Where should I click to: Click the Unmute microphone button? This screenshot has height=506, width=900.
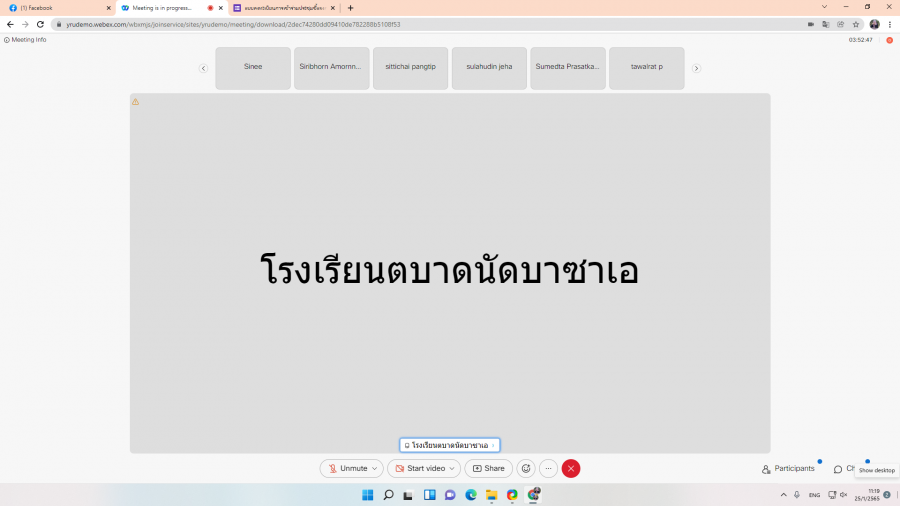click(x=347, y=468)
